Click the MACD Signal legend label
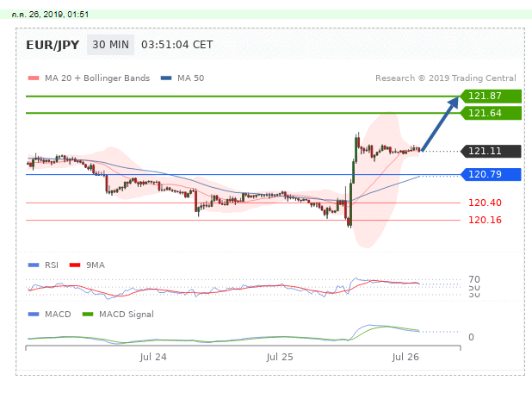 point(127,315)
